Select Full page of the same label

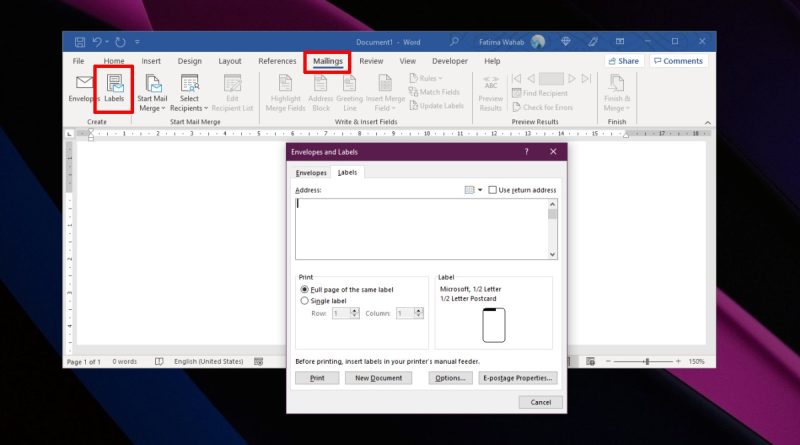305,289
